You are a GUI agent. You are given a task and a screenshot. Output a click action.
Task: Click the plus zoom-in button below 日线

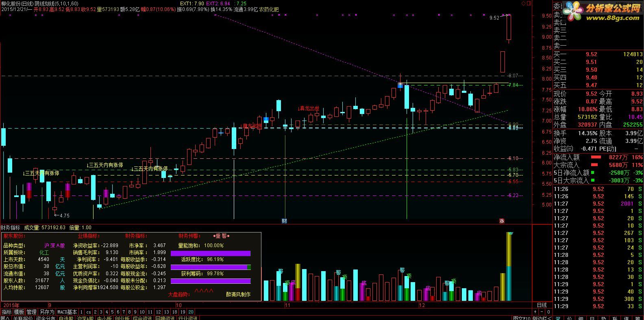(535, 311)
